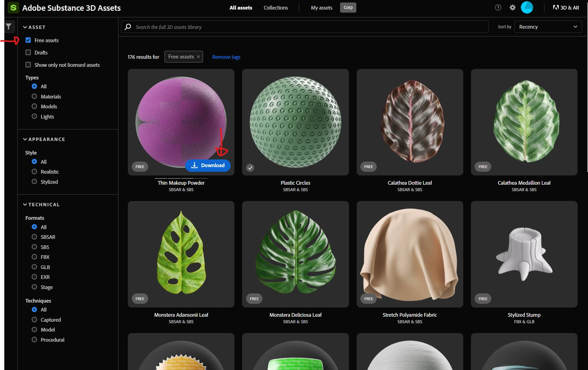Click FREE badge on Calathea Dottie Leaf
Screen dimensions: 588x370
[369, 167]
